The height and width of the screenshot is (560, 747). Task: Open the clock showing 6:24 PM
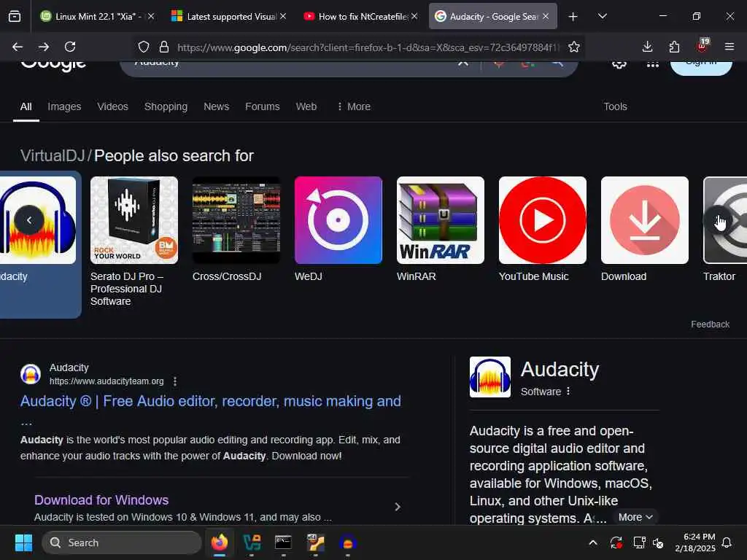coord(695,542)
